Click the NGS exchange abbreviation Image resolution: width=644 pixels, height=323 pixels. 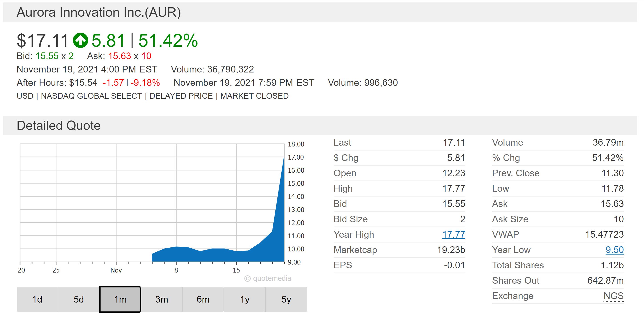(x=613, y=296)
